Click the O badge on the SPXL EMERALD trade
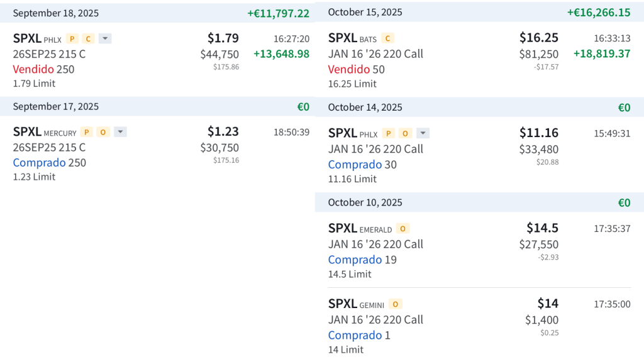Viewport: 644px width, 362px height. click(402, 229)
